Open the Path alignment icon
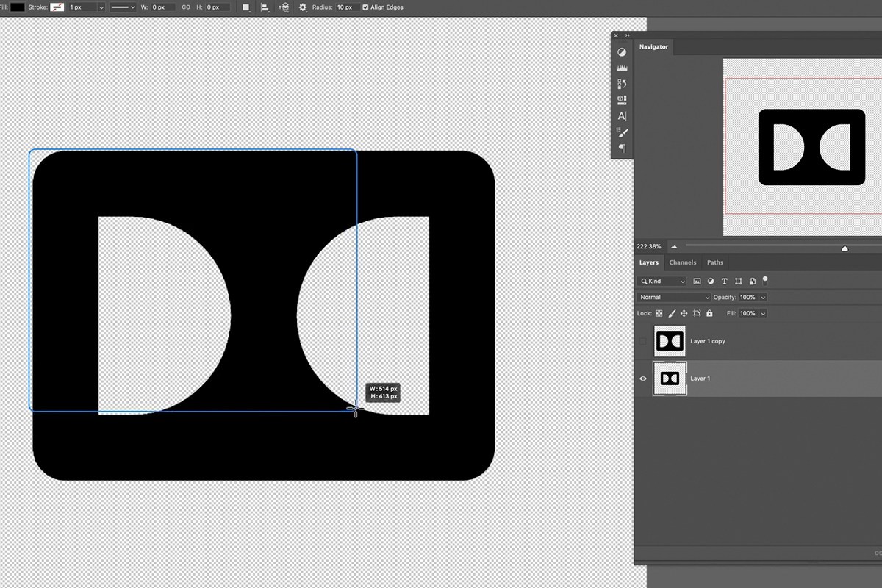 click(x=265, y=7)
